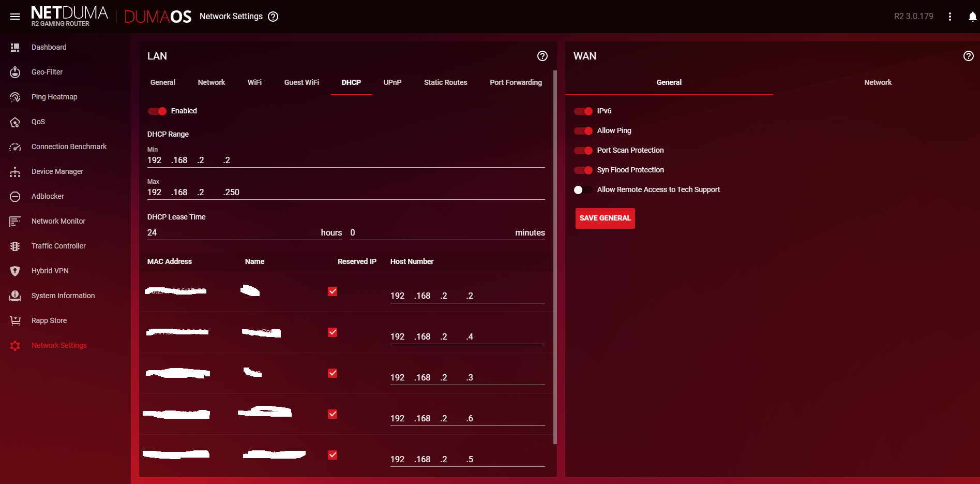Click the WAN panel help icon
This screenshot has height=484, width=980.
[968, 56]
